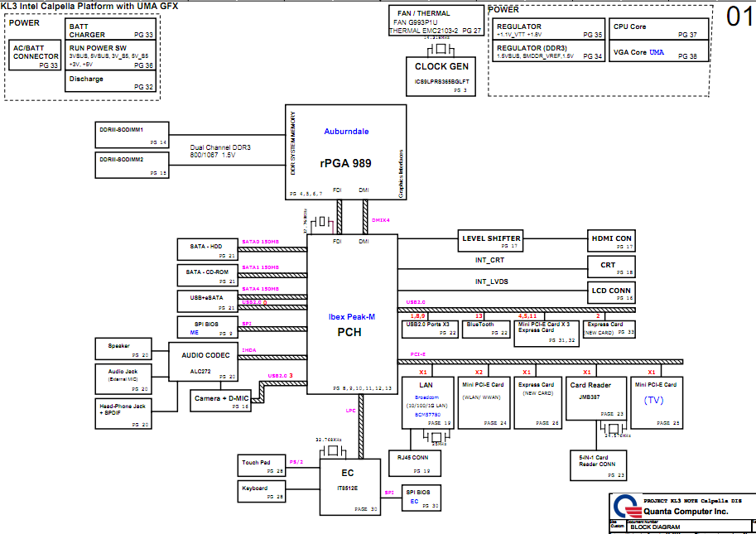
Task: Click the INT_LVDS signal label
Action: tap(491, 281)
